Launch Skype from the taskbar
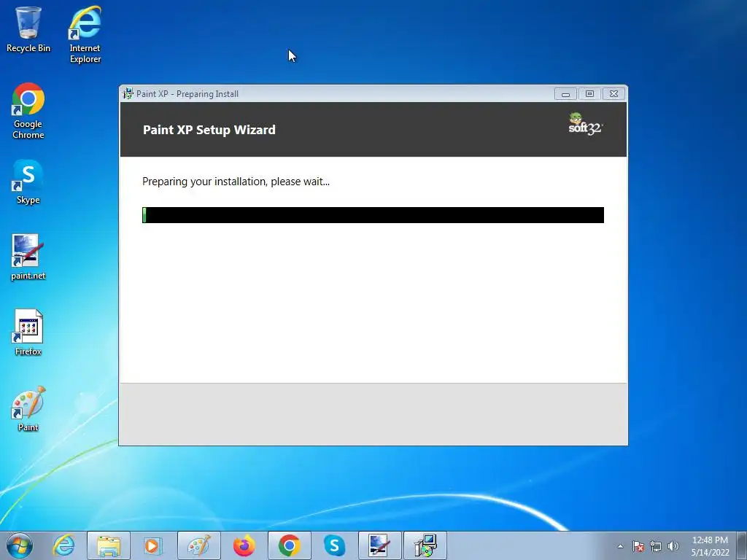The height and width of the screenshot is (560, 747). click(x=334, y=545)
